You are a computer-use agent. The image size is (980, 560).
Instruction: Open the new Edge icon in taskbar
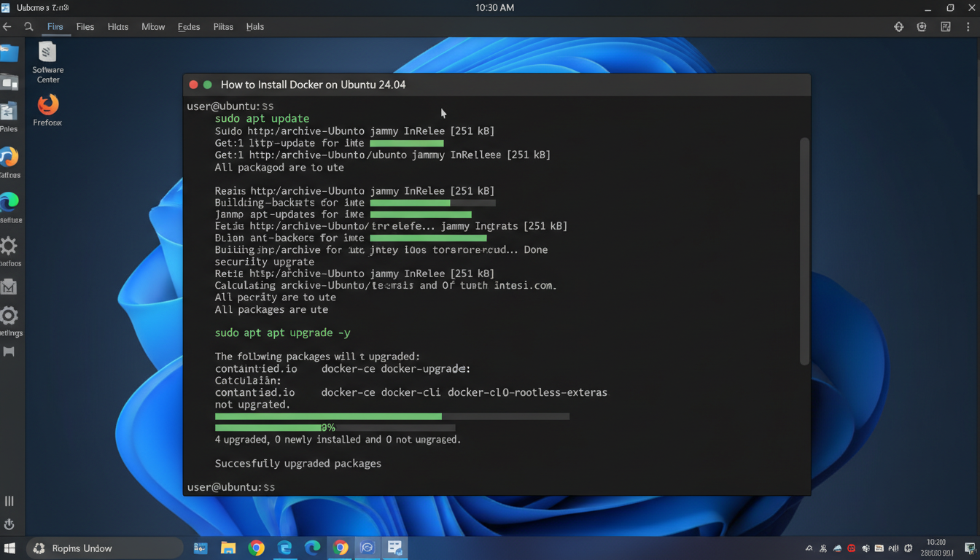coord(312,548)
